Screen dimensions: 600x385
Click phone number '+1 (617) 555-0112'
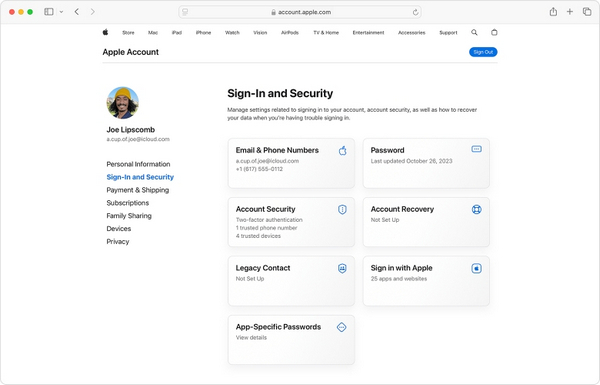click(x=259, y=169)
